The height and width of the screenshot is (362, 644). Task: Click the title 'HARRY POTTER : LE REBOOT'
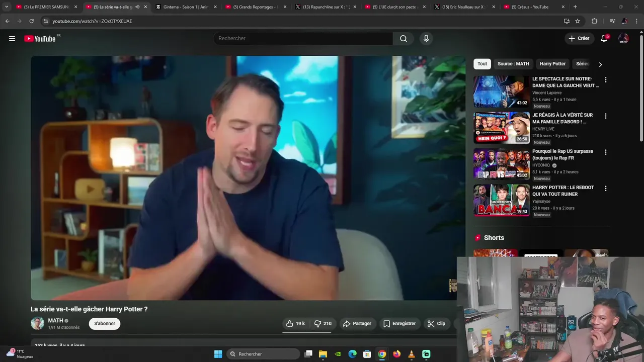(x=563, y=191)
